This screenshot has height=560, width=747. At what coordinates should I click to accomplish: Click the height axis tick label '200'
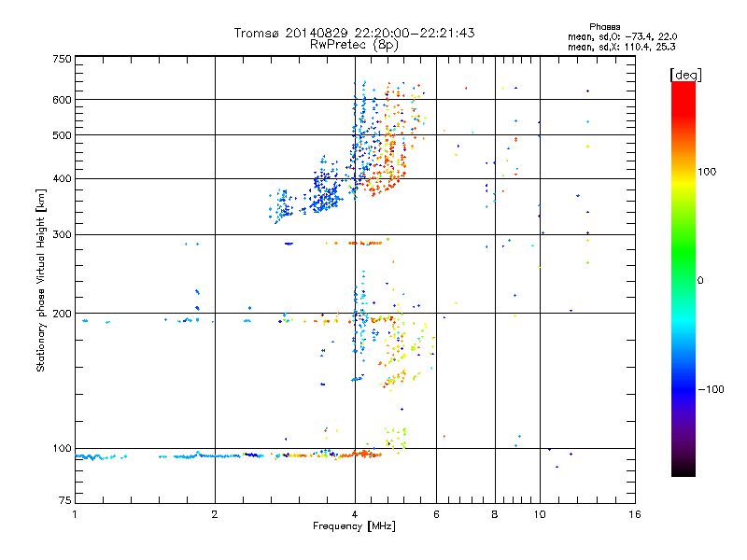click(62, 314)
